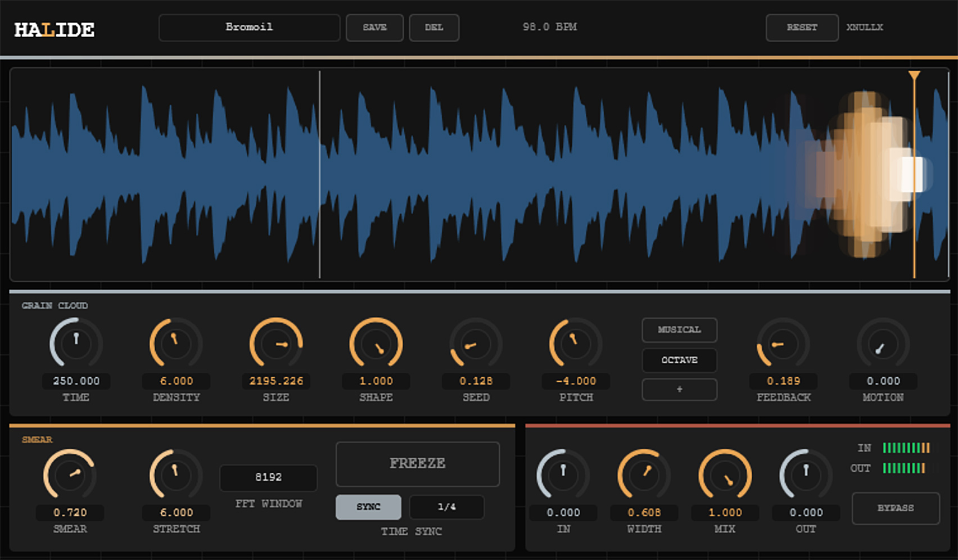
Task: Click the 1.000 MIX value field
Action: click(725, 513)
